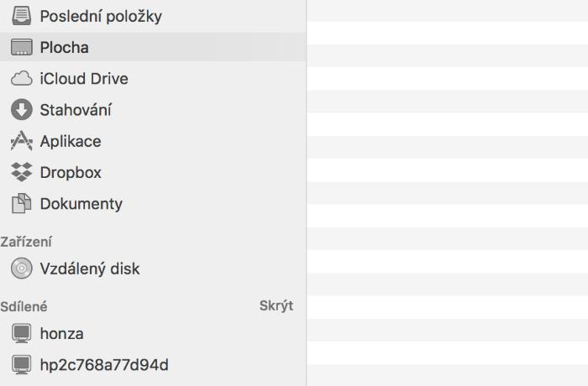Click the Poslední položky sidebar icon

tap(21, 16)
